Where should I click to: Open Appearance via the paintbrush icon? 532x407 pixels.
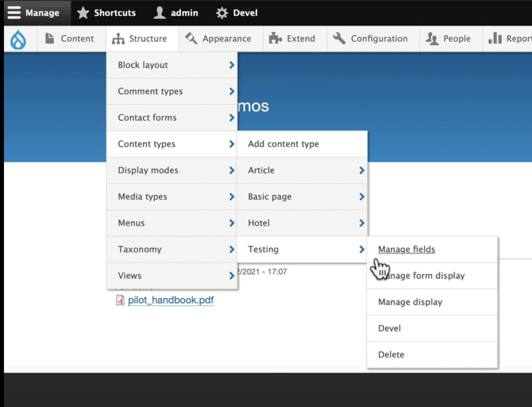(190, 39)
